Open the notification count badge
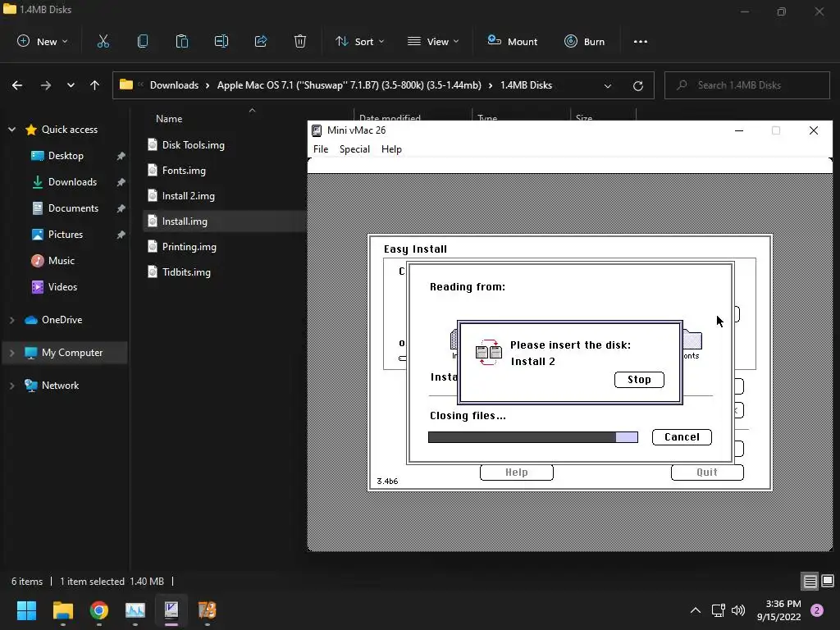This screenshot has height=630, width=840. [x=817, y=610]
